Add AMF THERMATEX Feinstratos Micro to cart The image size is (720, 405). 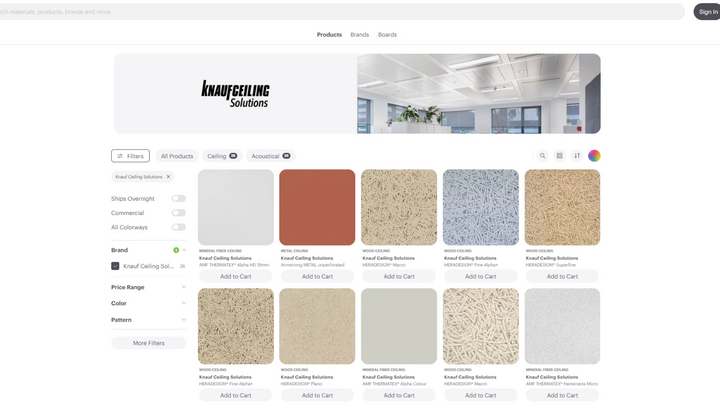pos(562,395)
